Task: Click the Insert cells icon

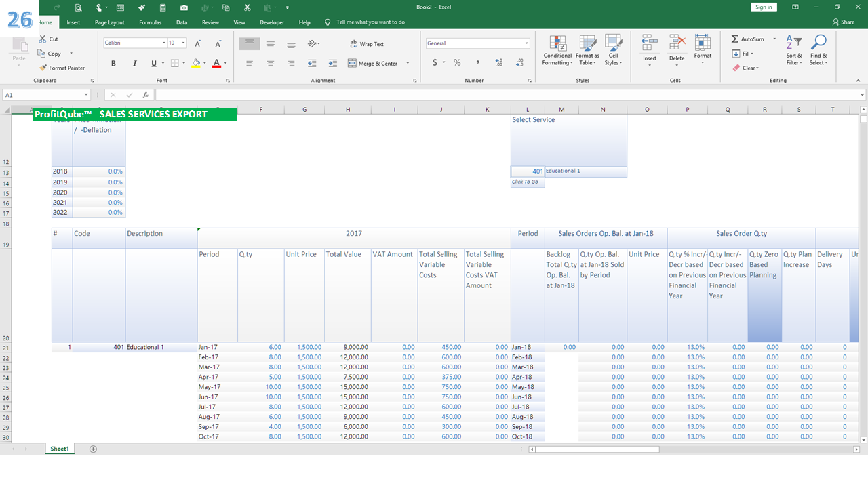Action: click(650, 43)
